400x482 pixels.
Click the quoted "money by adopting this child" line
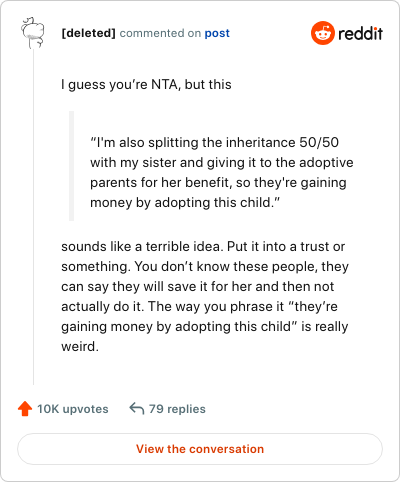185,202
